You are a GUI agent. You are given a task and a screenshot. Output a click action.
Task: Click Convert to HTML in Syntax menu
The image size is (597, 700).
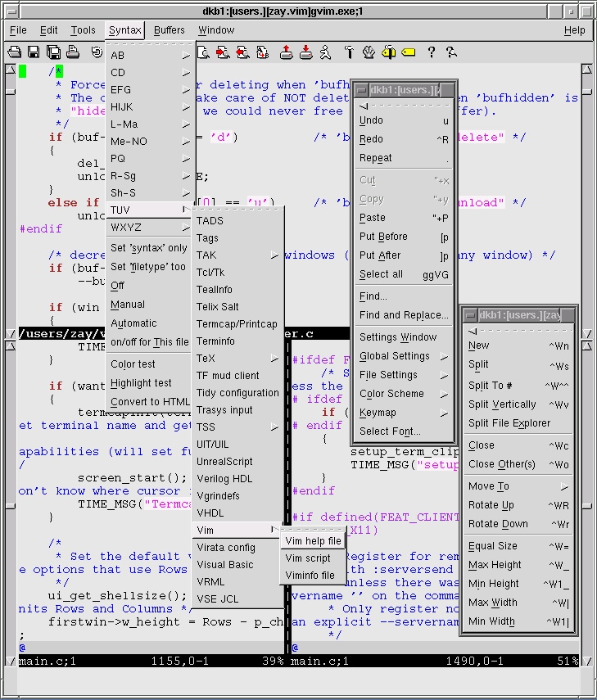point(150,402)
